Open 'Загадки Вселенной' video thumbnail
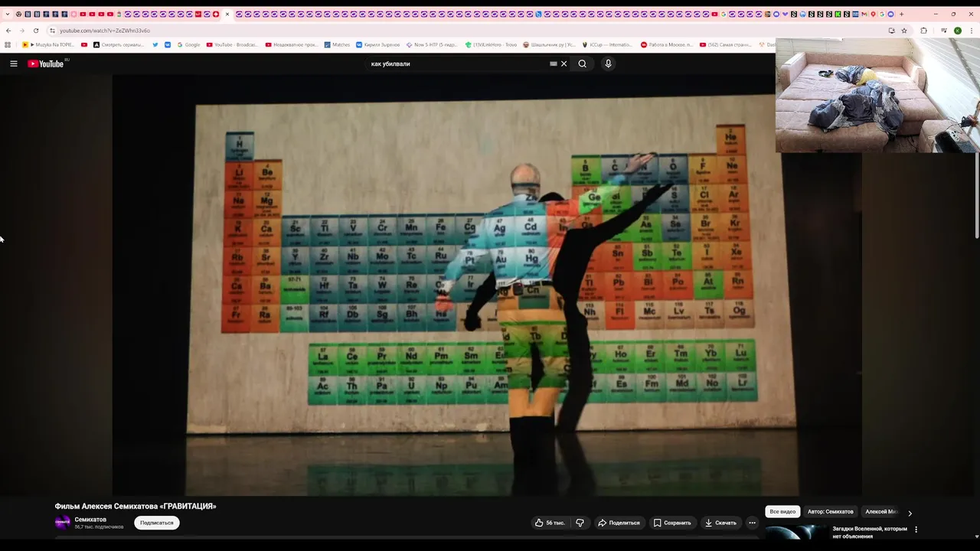 [796, 533]
